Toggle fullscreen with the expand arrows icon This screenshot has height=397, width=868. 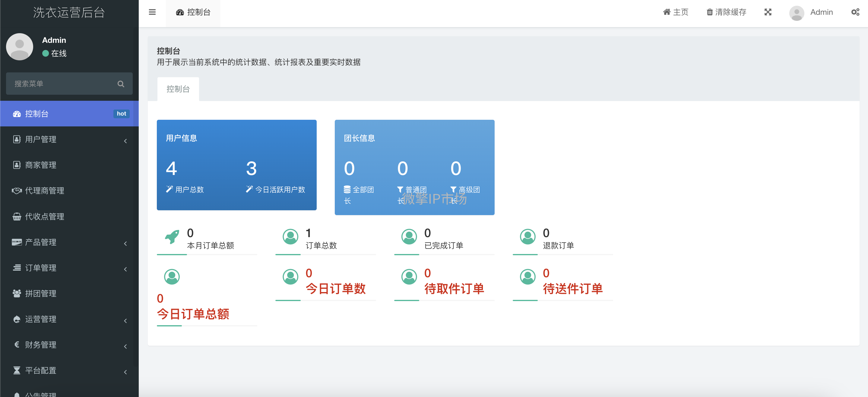tap(768, 12)
